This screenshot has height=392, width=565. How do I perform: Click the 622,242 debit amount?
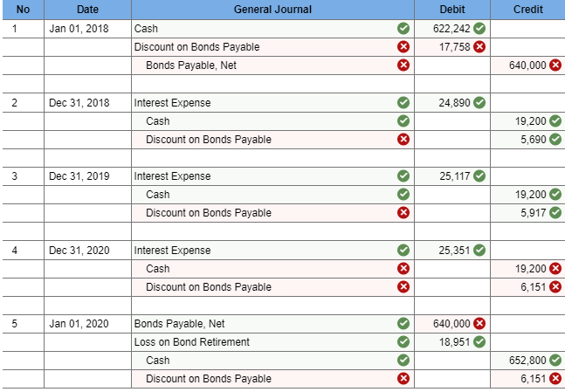tap(451, 29)
